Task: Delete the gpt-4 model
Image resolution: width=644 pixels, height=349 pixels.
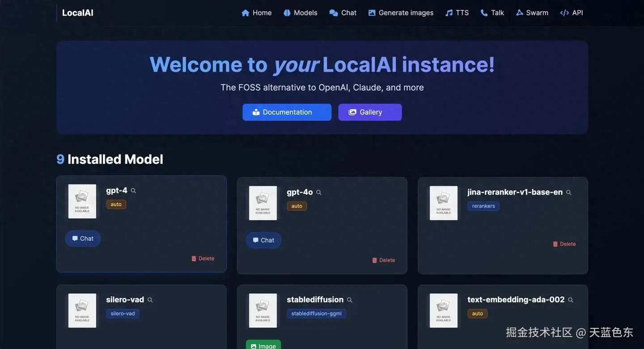Action: point(203,259)
